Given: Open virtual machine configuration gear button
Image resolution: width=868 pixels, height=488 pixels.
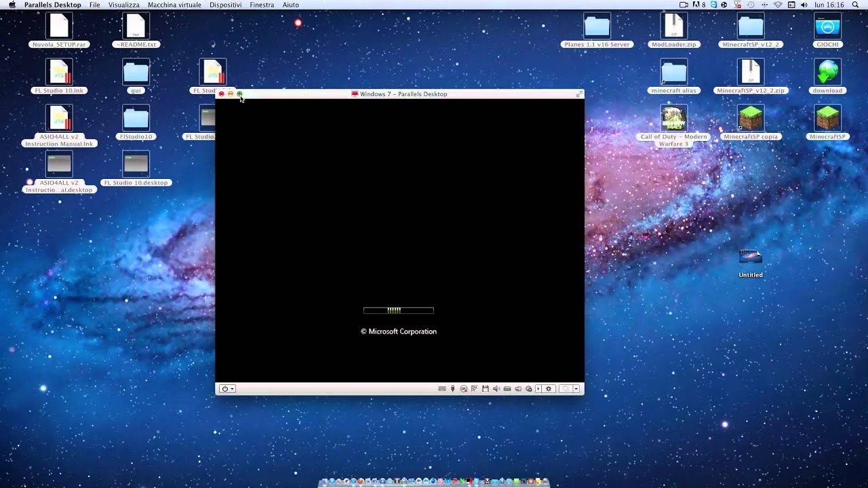Looking at the screenshot, I should click(x=549, y=388).
